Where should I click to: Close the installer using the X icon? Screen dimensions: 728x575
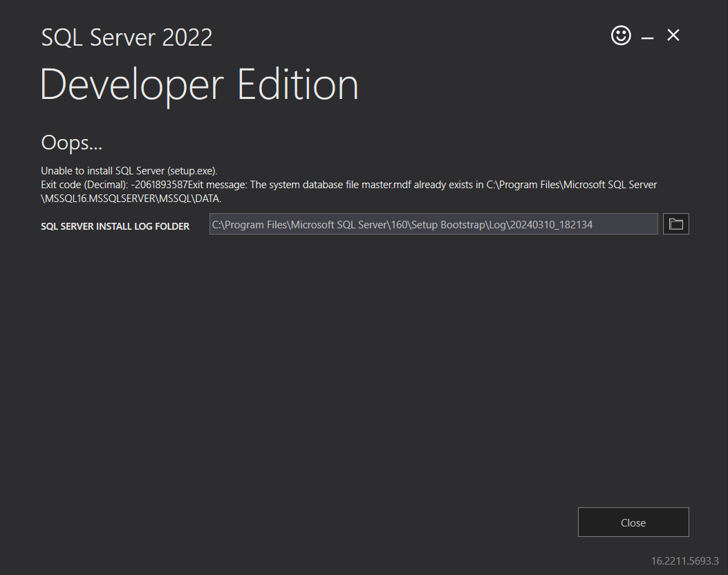pos(673,35)
